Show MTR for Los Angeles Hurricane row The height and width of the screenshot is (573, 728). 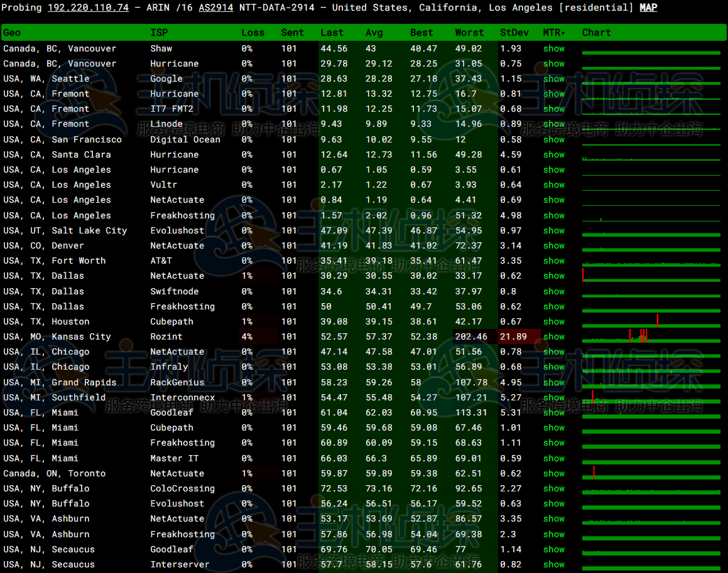tap(554, 170)
